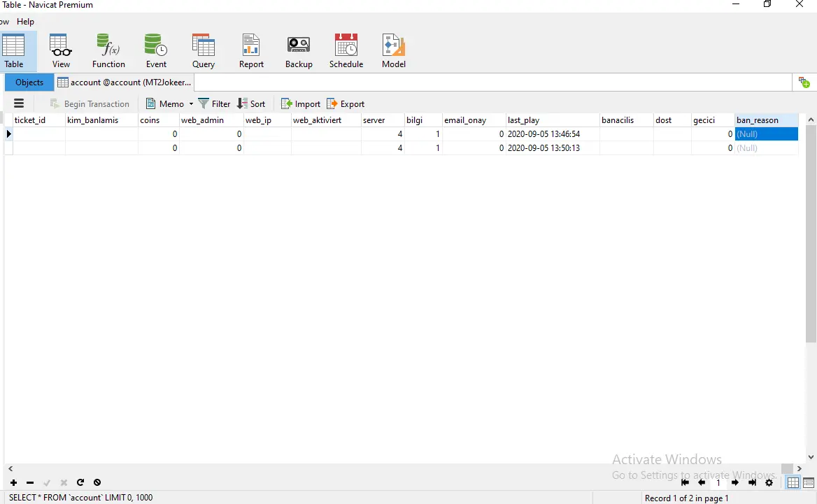
Task: Select the Model icon
Action: point(393,51)
